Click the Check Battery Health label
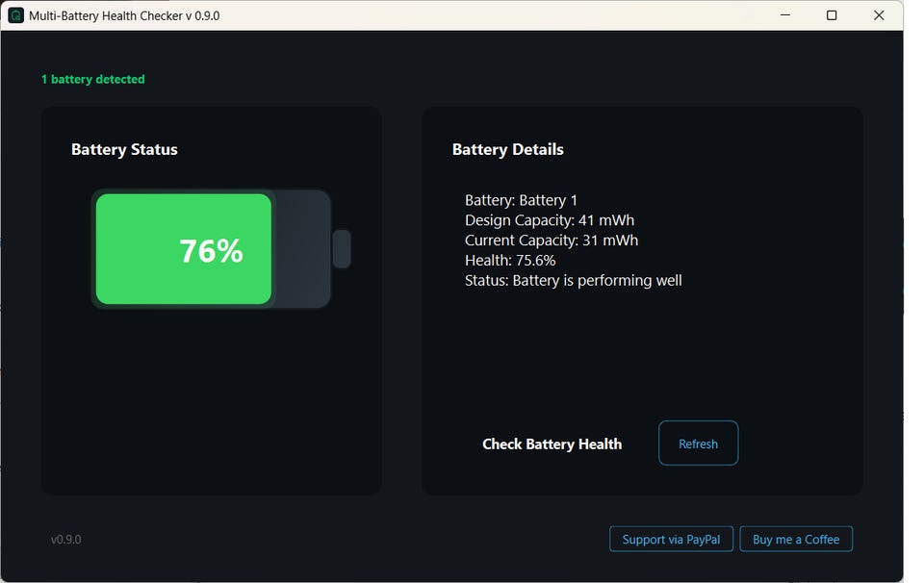 pyautogui.click(x=552, y=444)
